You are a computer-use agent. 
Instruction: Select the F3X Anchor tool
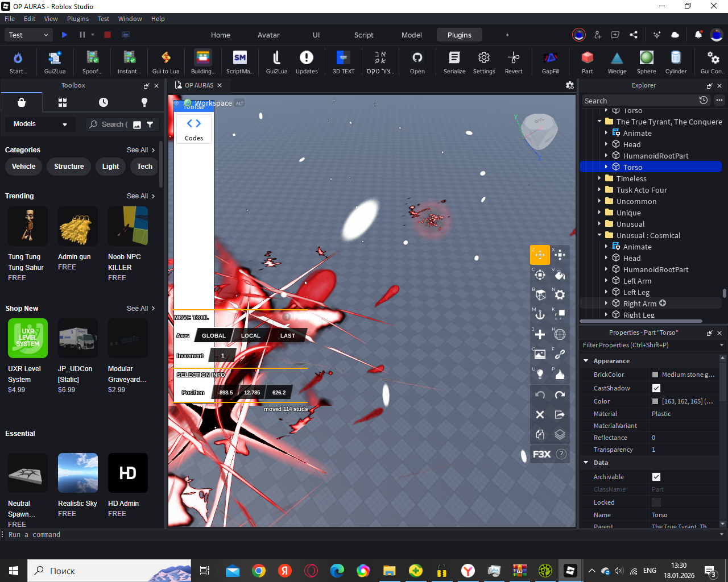540,314
